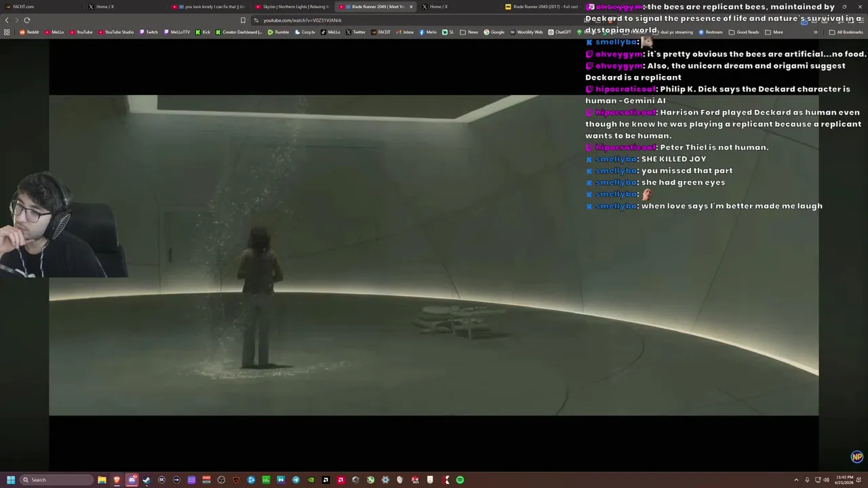The image size is (868, 488).
Task: Open Steam from the taskbar
Action: (146, 480)
